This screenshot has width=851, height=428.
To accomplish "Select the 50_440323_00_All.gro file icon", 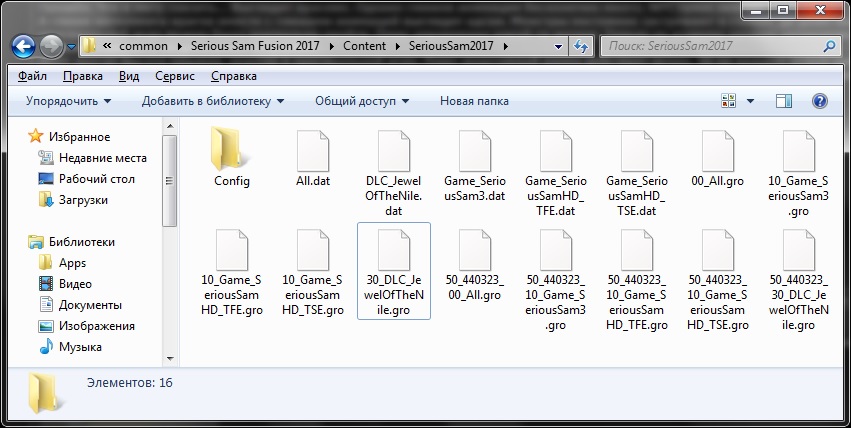I will (475, 250).
